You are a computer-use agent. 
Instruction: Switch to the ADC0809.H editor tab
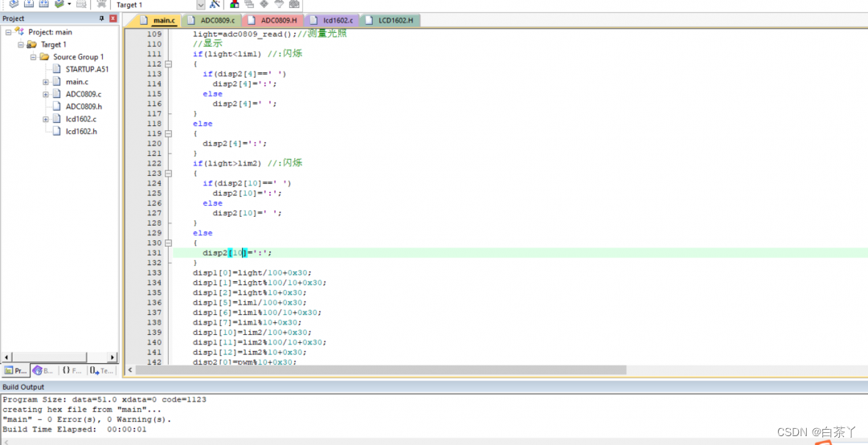click(273, 20)
